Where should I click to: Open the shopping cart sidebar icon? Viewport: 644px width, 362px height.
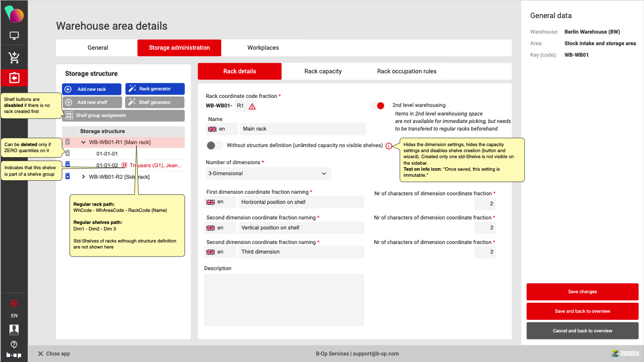click(14, 58)
